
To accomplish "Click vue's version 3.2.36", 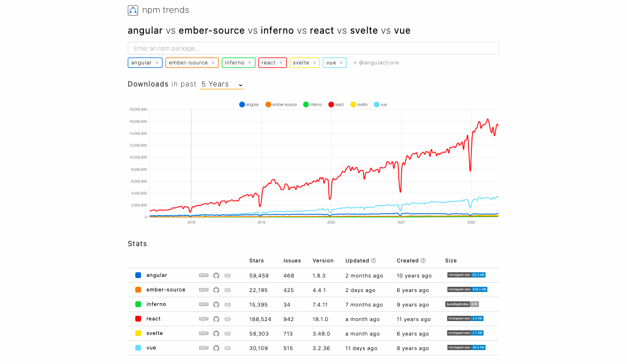I will (x=322, y=348).
